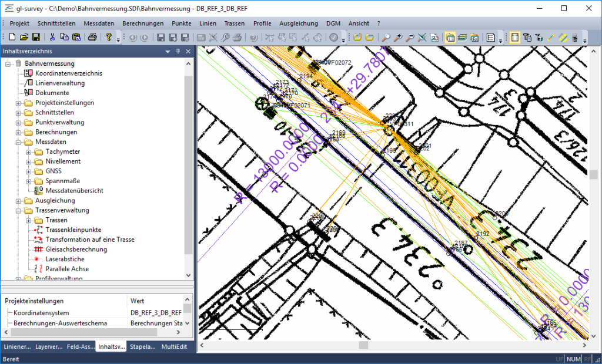This screenshot has width=602, height=364.
Task: Pin the Inhaltsverzeichnis panel
Action: (178, 51)
